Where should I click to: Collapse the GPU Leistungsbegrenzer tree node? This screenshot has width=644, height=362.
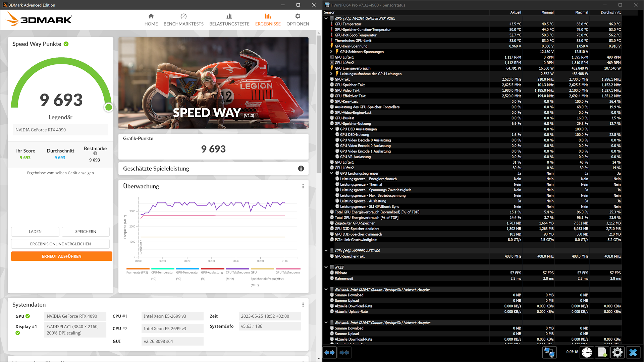pos(331,173)
